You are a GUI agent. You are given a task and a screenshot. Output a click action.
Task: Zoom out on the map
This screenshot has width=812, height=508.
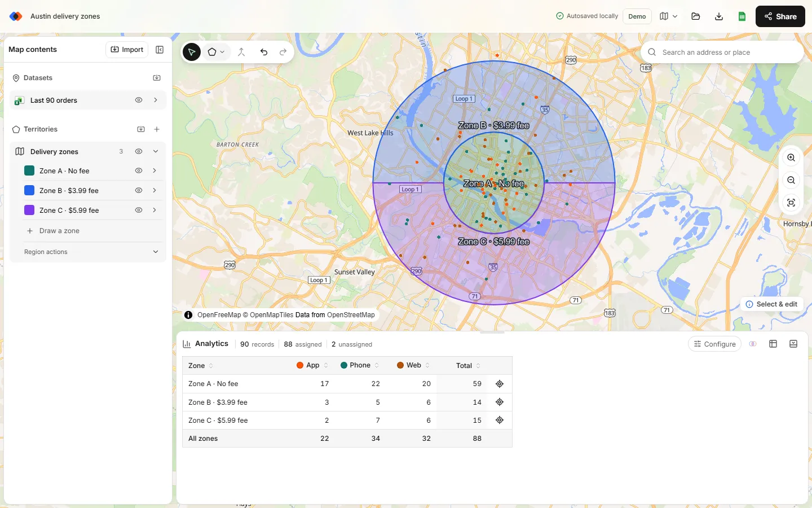[x=791, y=180]
